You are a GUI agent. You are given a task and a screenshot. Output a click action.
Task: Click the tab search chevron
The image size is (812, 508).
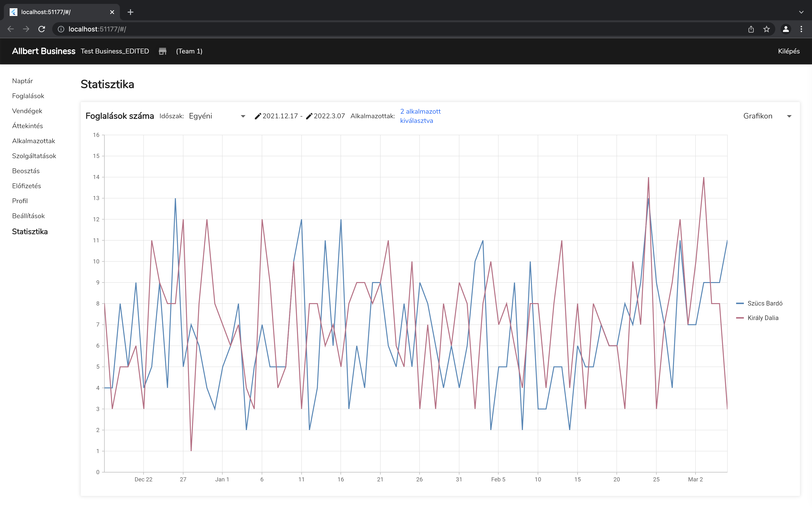click(x=801, y=12)
